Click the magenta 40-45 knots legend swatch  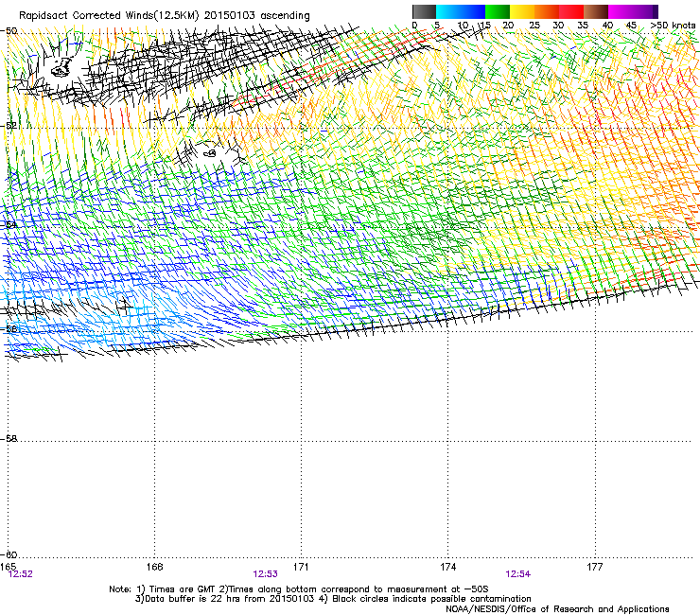click(x=621, y=11)
